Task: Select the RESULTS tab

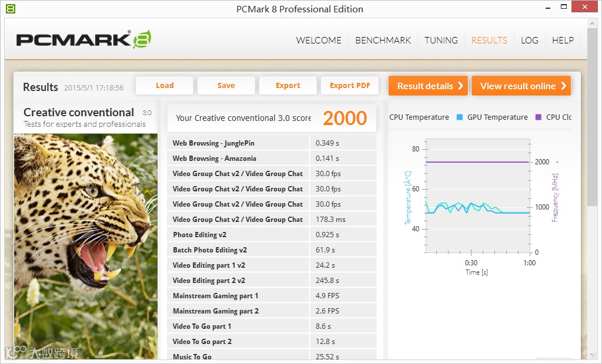Action: [489, 41]
